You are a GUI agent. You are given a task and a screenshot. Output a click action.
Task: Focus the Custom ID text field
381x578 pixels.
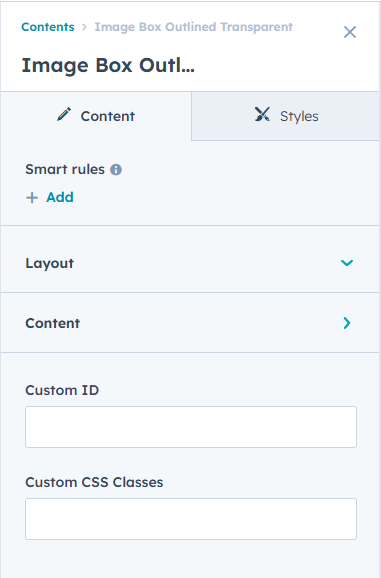click(x=191, y=427)
